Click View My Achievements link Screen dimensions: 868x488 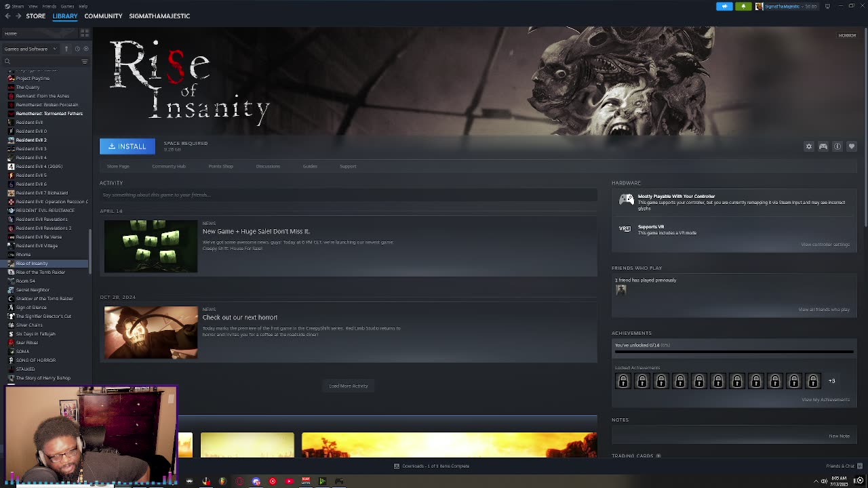click(x=825, y=400)
